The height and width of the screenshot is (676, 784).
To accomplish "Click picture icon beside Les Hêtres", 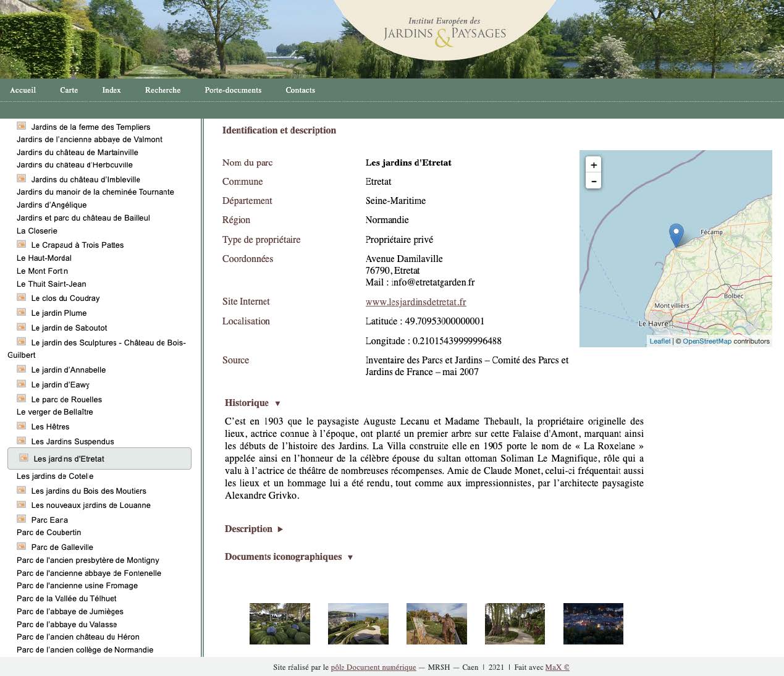I will point(21,426).
